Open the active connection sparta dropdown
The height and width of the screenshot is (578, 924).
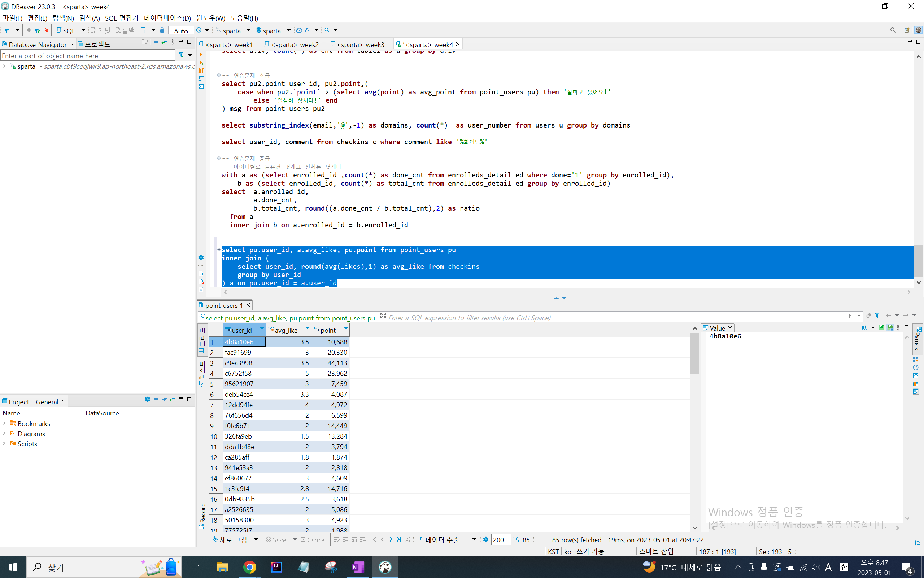click(x=249, y=30)
